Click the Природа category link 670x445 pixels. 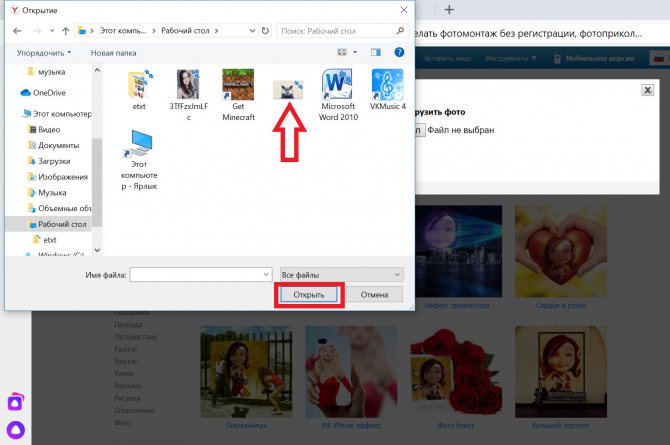tap(128, 324)
